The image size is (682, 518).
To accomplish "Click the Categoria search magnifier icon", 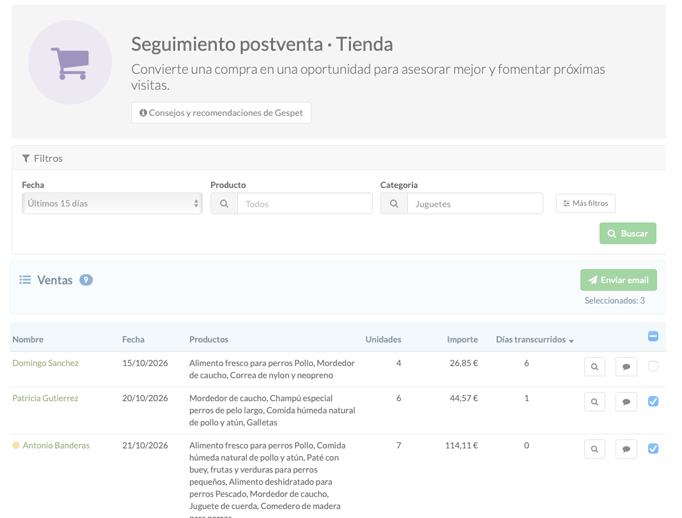I will click(x=394, y=204).
